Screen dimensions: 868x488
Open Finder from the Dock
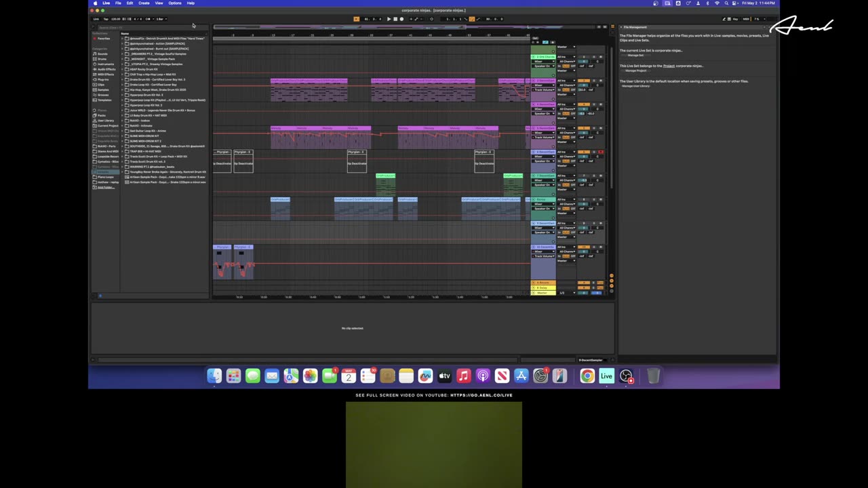point(214,376)
